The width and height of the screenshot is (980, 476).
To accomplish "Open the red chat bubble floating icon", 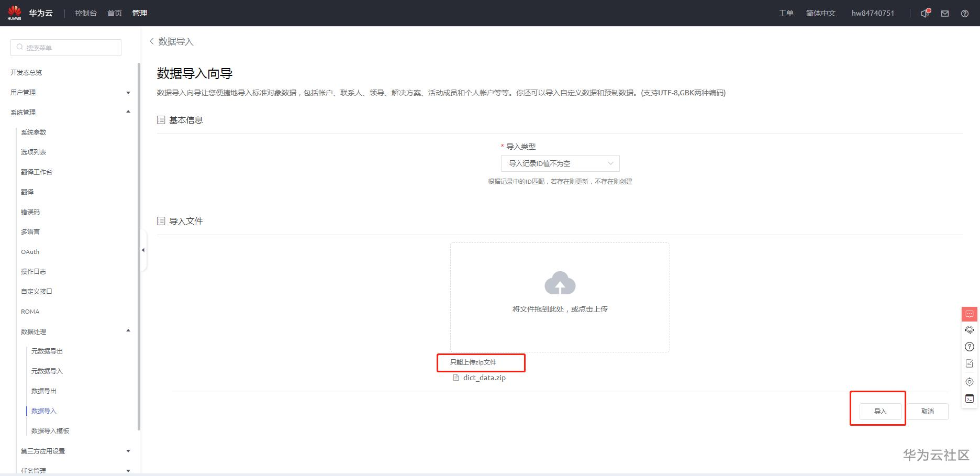I will 970,314.
